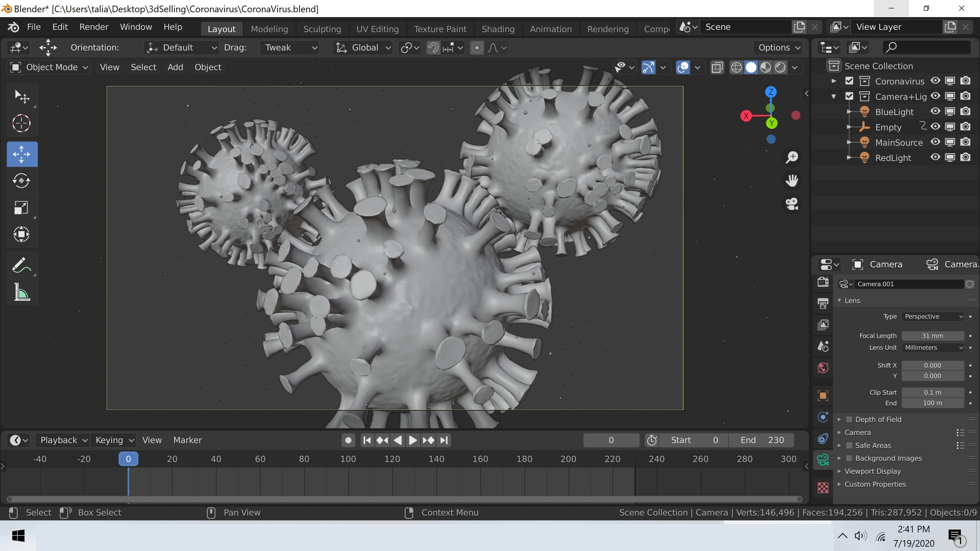Screen dimensions: 980x551
Task: Uncheck the Coronavirus collection checkbox
Action: (x=849, y=81)
